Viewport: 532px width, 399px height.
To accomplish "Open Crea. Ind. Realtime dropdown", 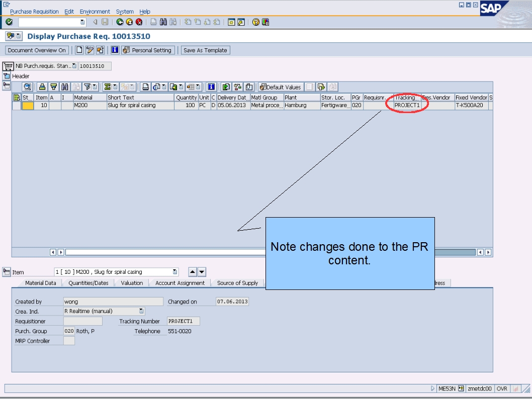I will tap(141, 311).
